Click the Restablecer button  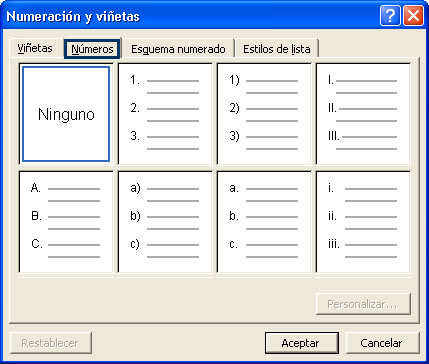(50, 343)
